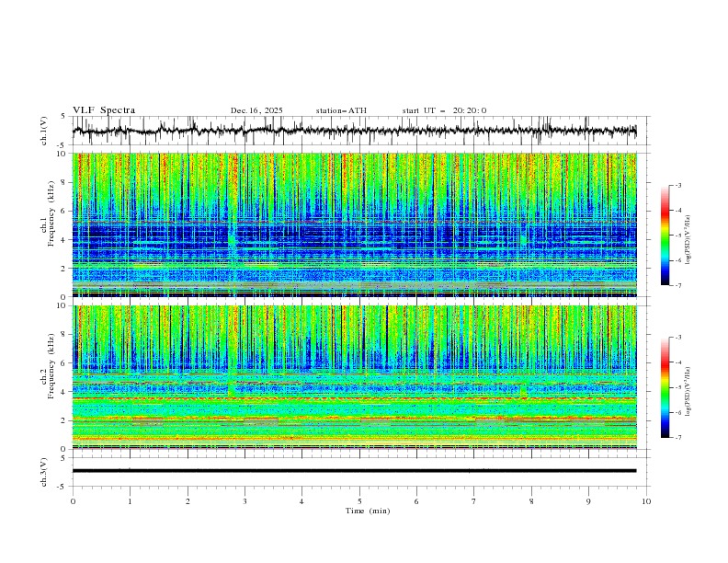Screen dimensions: 728x563
Task: Click the ch.2 spectrogram panel
Action: [x=355, y=377]
